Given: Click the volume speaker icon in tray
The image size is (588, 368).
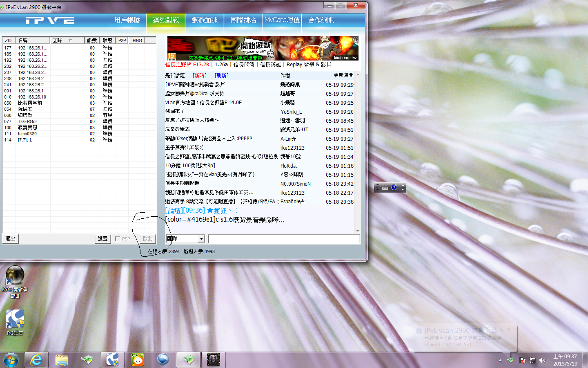Looking at the screenshot, I should (542, 360).
